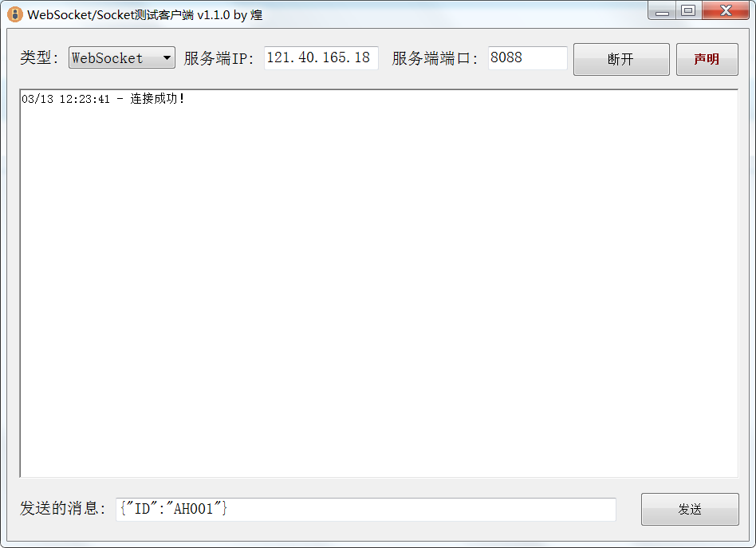Screen dimensions: 756x548
Task: Click the 服务端IP input field
Action: [x=321, y=58]
